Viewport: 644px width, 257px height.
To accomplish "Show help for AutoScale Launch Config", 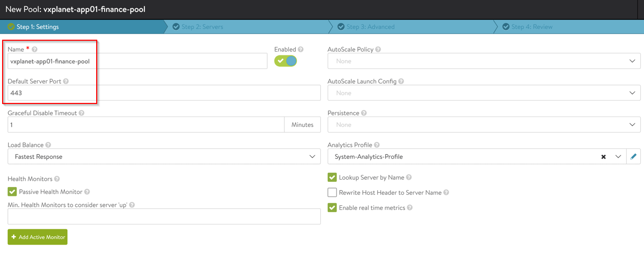I will [x=401, y=81].
